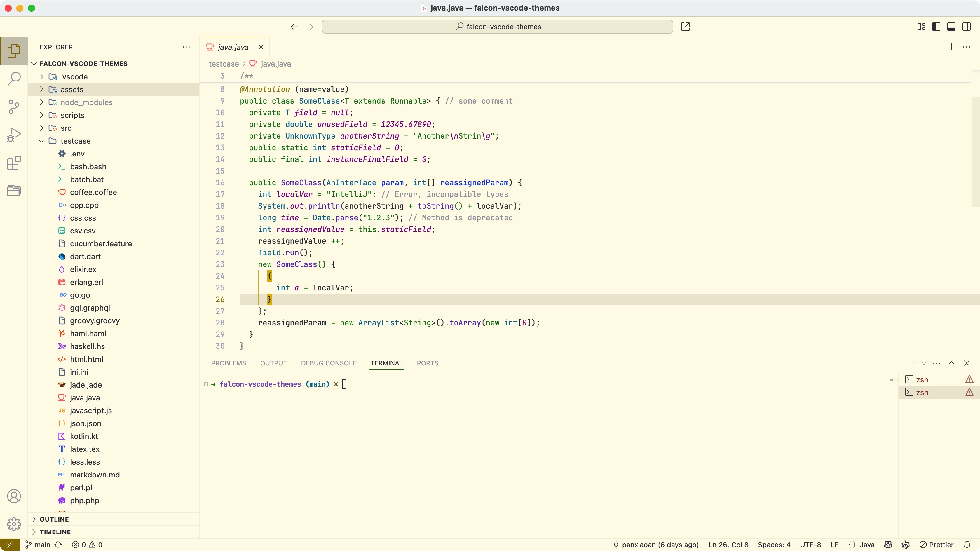Open Run and Debug view
This screenshot has height=551, width=980.
coord(14,135)
